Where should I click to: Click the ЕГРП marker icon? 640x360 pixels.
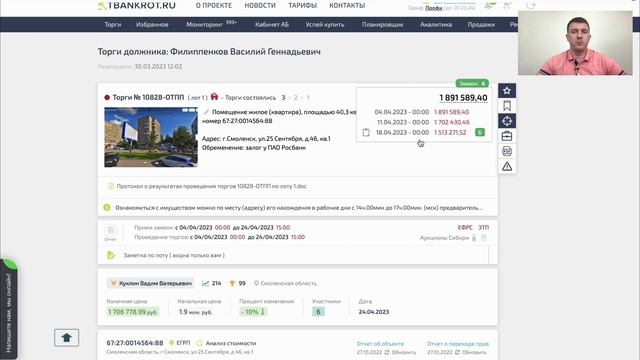[x=172, y=343]
